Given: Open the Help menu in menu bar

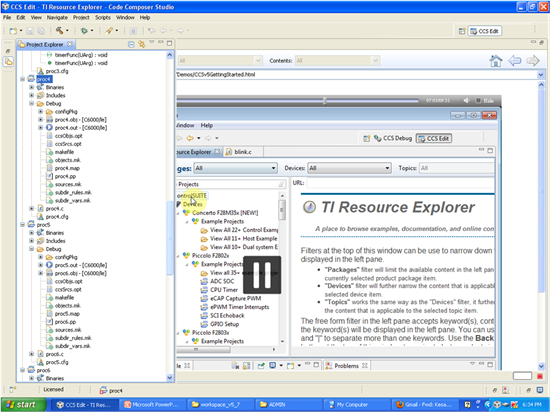Looking at the screenshot, I should pos(145,18).
